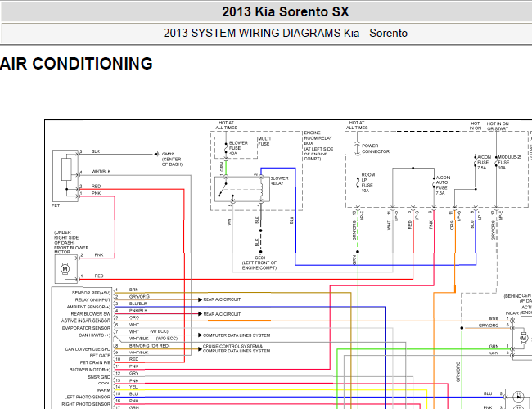The height and width of the screenshot is (409, 532).
Task: Click the 'A/CON AUTO FUSE 7.5A' label
Action: point(443,185)
